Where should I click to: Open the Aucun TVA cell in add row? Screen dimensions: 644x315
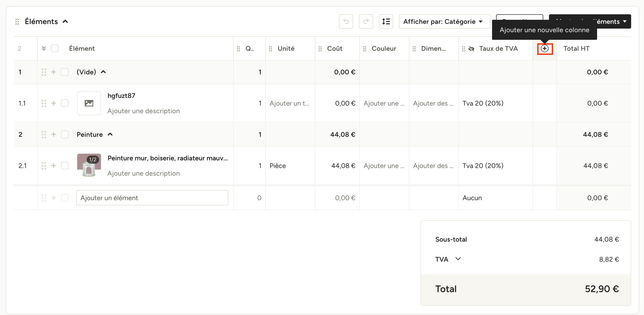point(495,198)
